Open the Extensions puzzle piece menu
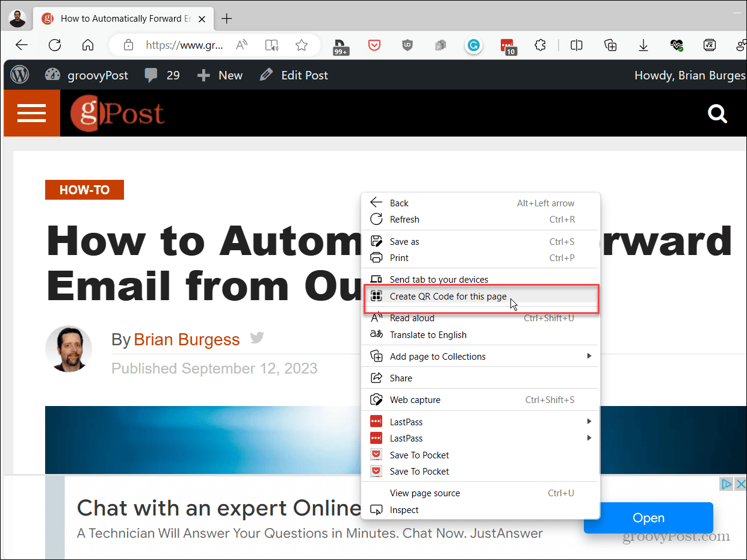The width and height of the screenshot is (747, 560). click(x=541, y=45)
